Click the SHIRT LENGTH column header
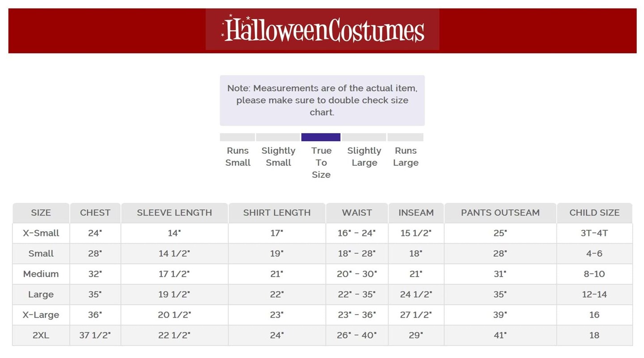 [x=277, y=213]
